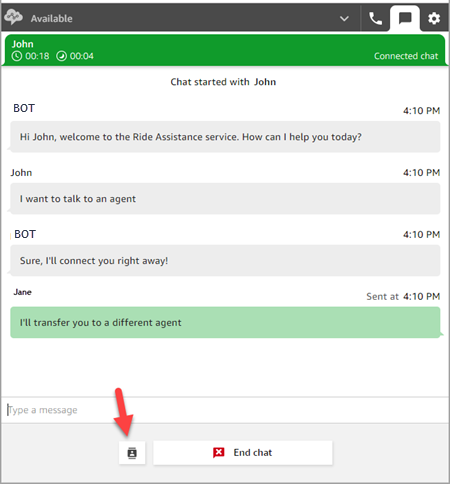Click the 00:04 elapsed timer icon
450x484 pixels.
tap(61, 56)
